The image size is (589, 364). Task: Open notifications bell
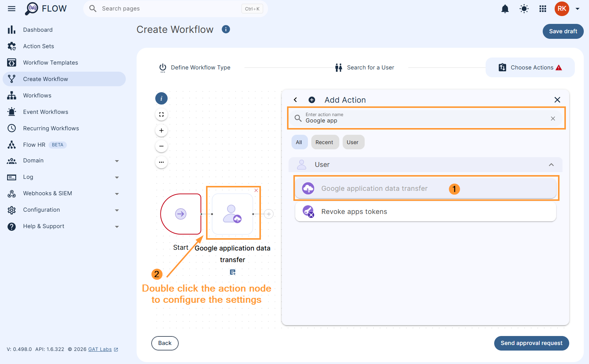pos(505,9)
